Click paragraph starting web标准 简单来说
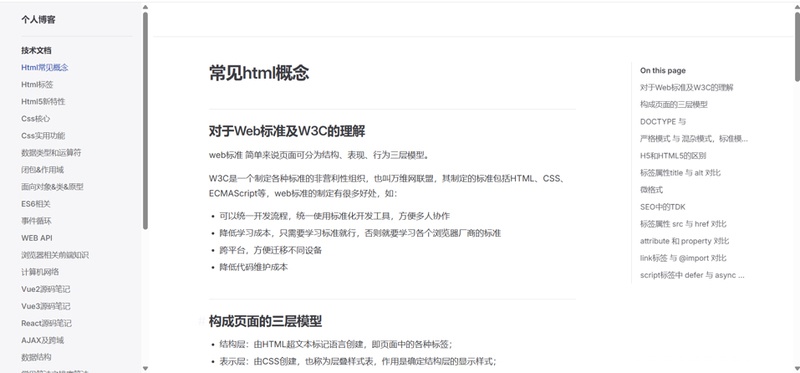The height and width of the screenshot is (373, 800). [x=319, y=155]
